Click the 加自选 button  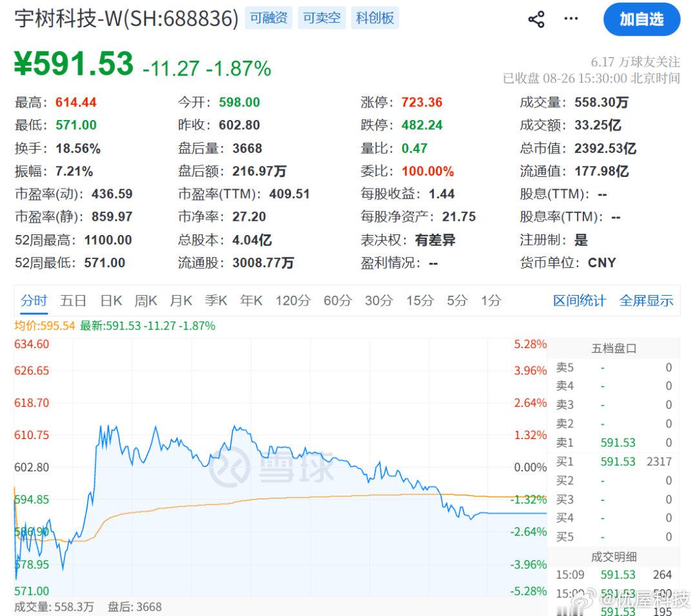coord(641,19)
